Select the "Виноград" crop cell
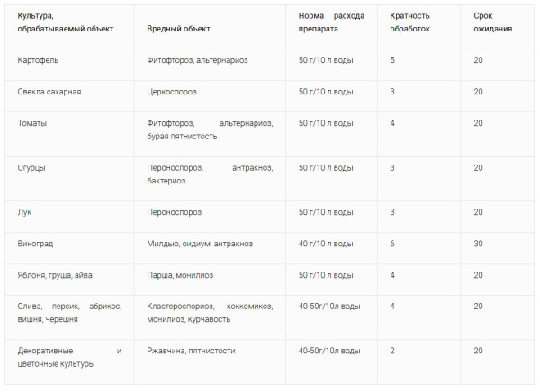The height and width of the screenshot is (392, 540). [37, 244]
